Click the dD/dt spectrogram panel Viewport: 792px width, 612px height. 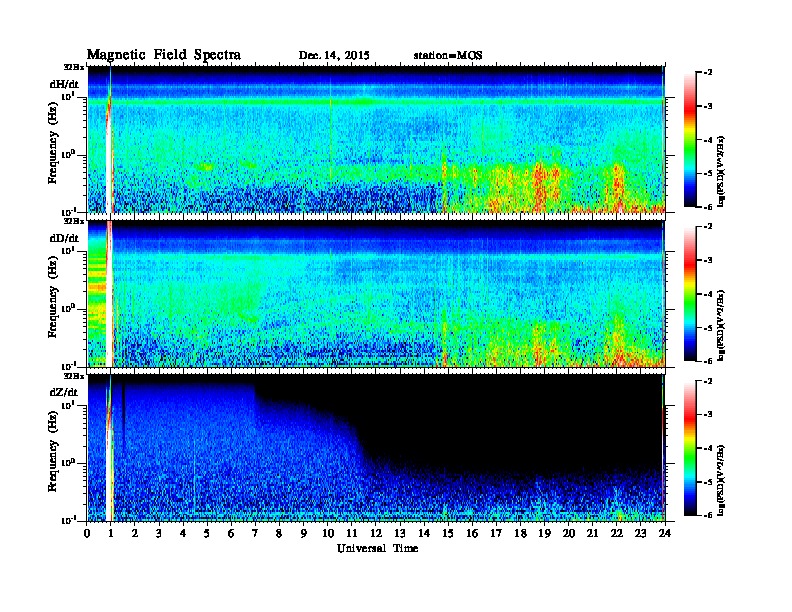click(x=376, y=293)
